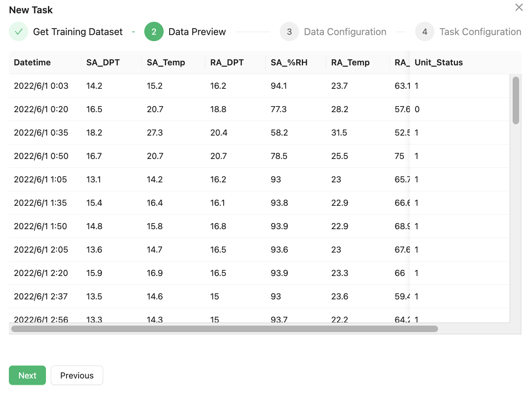Click the step 2 circle icon
This screenshot has height=393, width=532.
click(154, 32)
